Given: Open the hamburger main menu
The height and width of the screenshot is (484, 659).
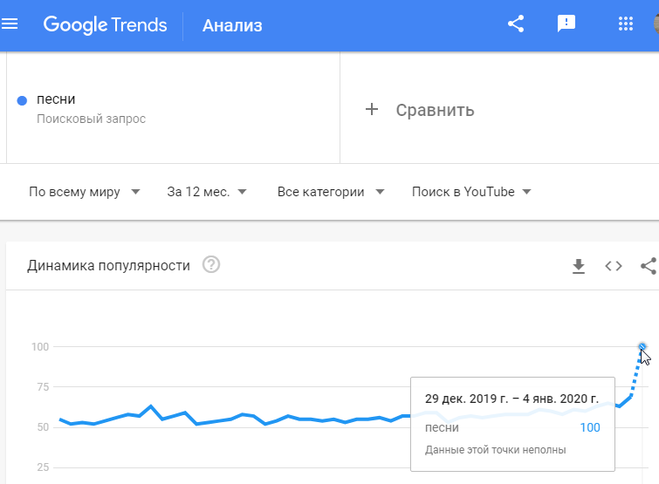Looking at the screenshot, I should click(x=9, y=24).
